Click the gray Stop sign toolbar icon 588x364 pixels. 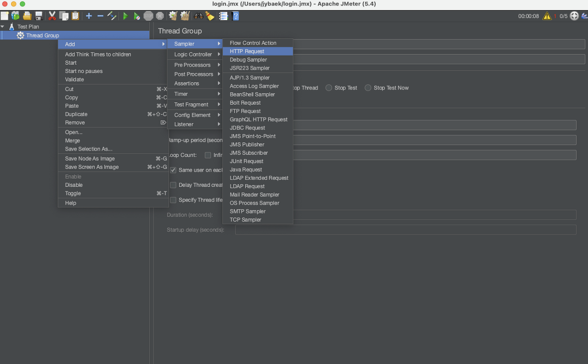click(148, 16)
